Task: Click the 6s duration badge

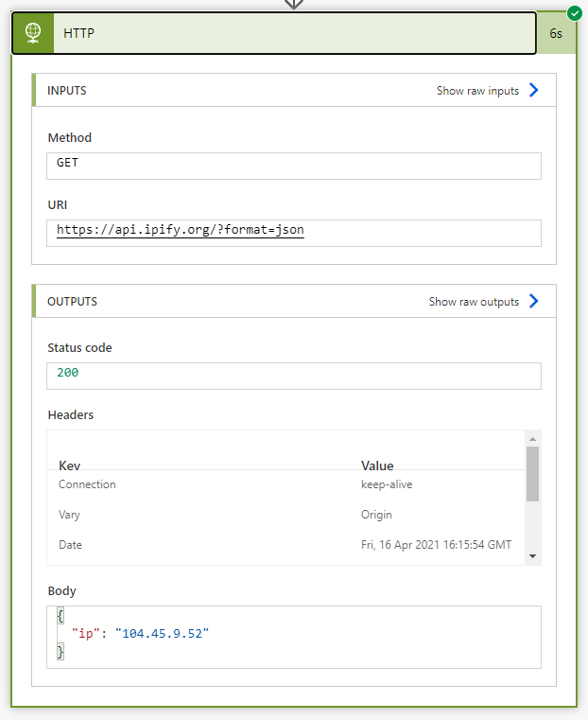Action: point(556,33)
